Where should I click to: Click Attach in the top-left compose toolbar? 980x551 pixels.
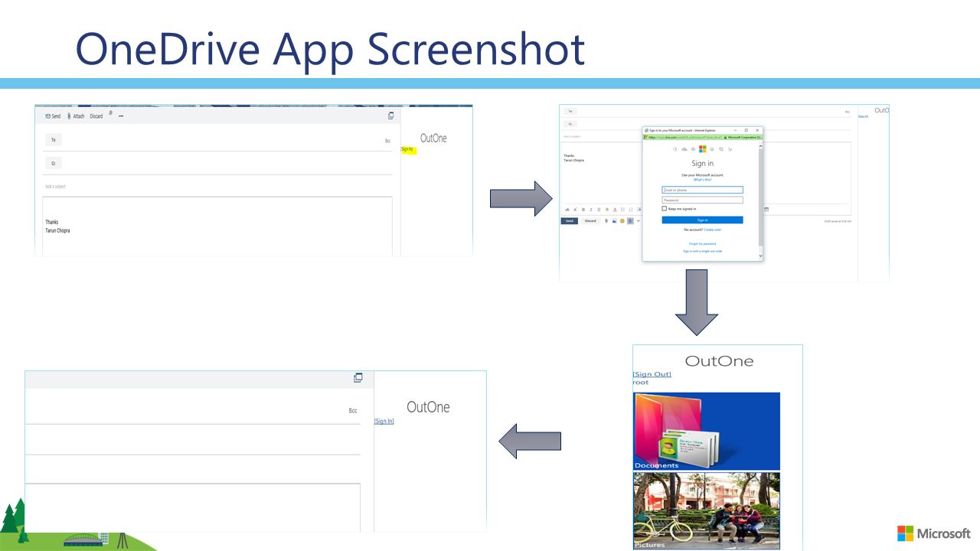76,116
